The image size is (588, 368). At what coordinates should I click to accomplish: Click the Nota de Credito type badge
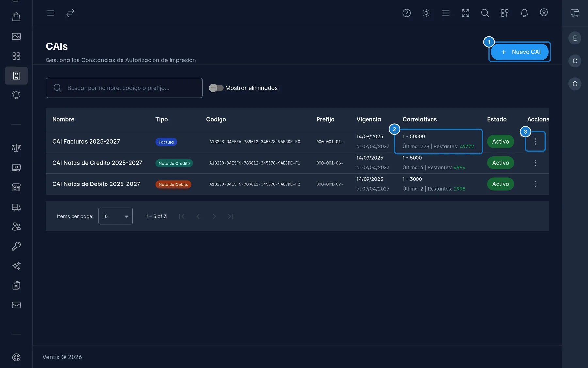(174, 163)
